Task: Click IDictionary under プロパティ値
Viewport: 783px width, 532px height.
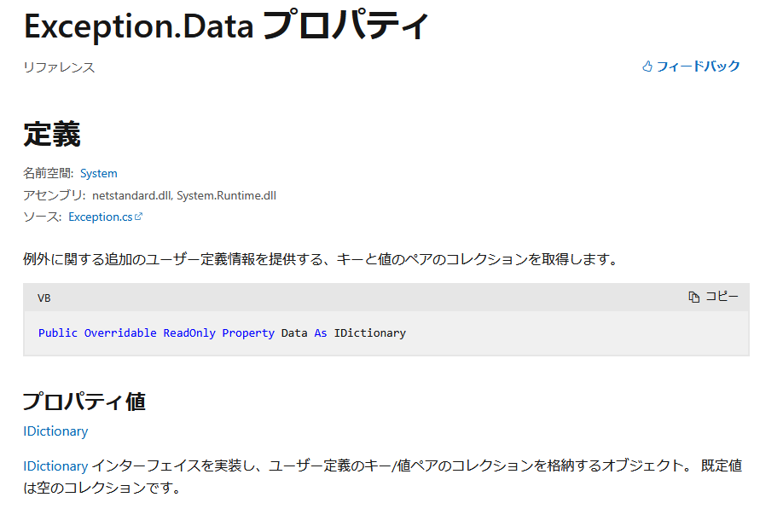Action: 55,431
